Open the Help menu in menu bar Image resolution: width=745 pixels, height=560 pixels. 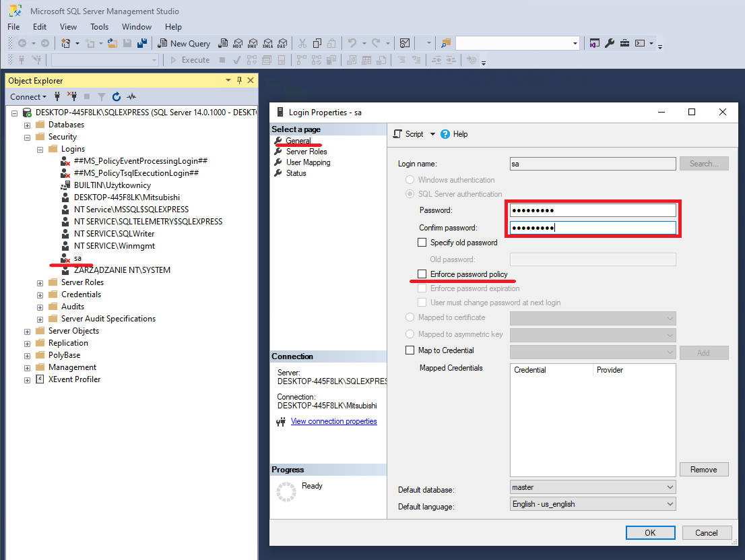click(173, 27)
